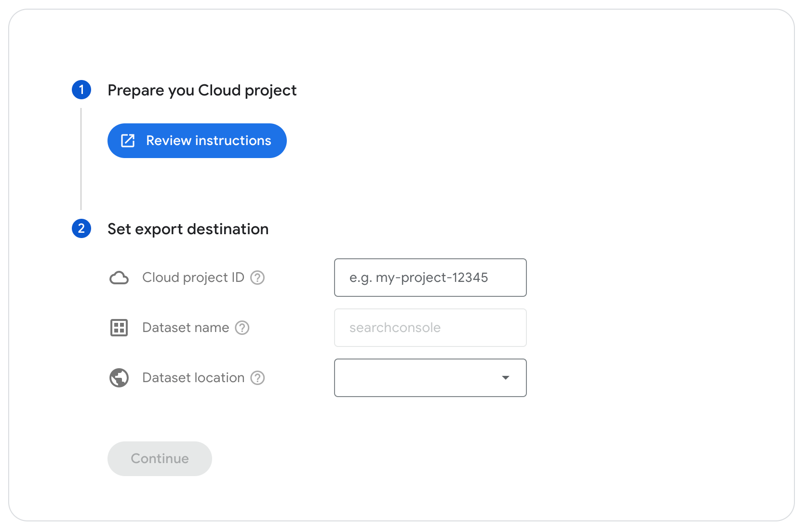Click the Continue button

pyautogui.click(x=160, y=458)
